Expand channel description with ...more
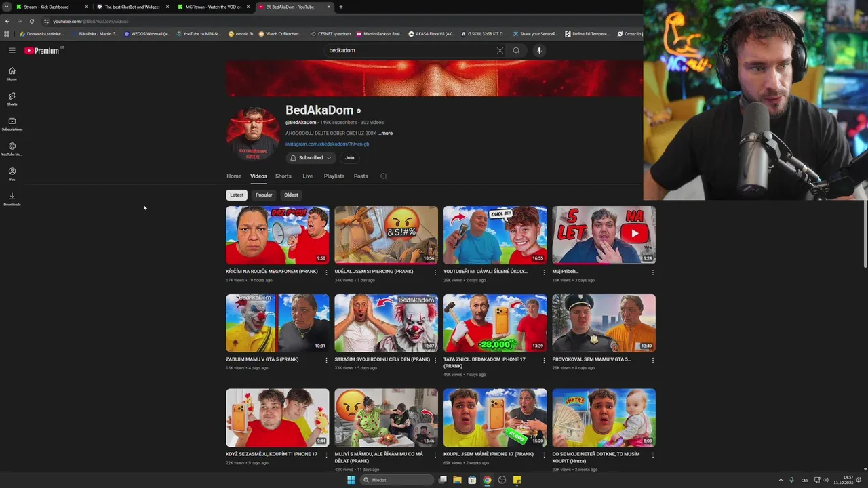The height and width of the screenshot is (488, 868). pos(385,134)
